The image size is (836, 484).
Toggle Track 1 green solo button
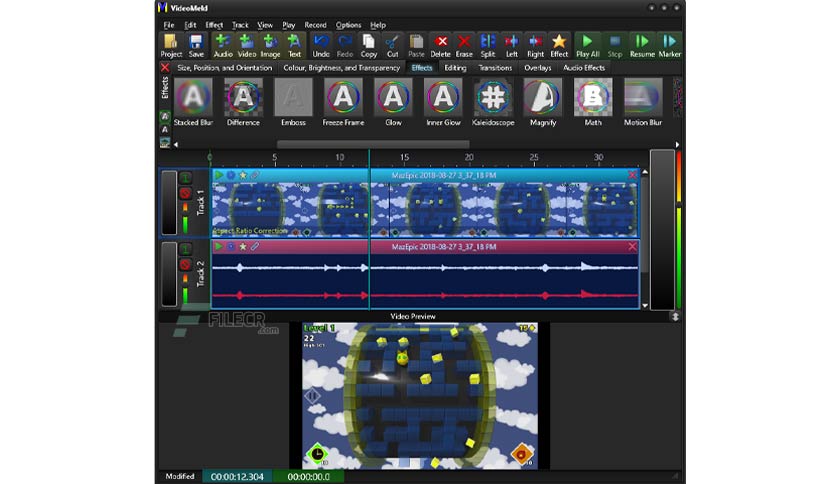185,178
